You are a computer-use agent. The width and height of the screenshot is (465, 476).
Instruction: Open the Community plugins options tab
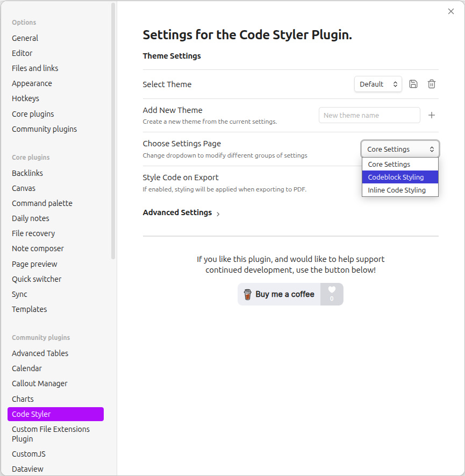click(x=44, y=129)
